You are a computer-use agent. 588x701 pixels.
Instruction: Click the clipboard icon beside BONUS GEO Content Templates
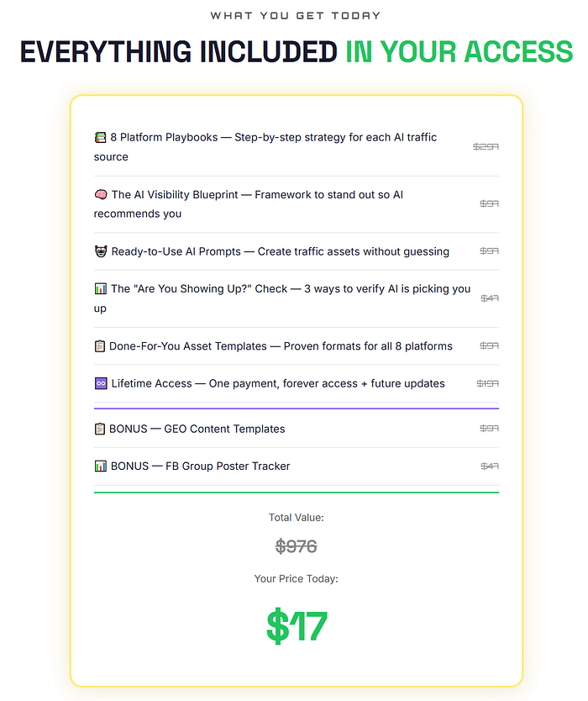tap(100, 429)
